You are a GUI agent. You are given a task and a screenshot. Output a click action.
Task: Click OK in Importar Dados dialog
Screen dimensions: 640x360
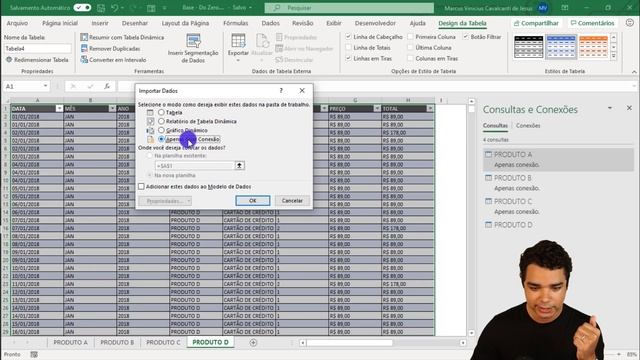(253, 201)
